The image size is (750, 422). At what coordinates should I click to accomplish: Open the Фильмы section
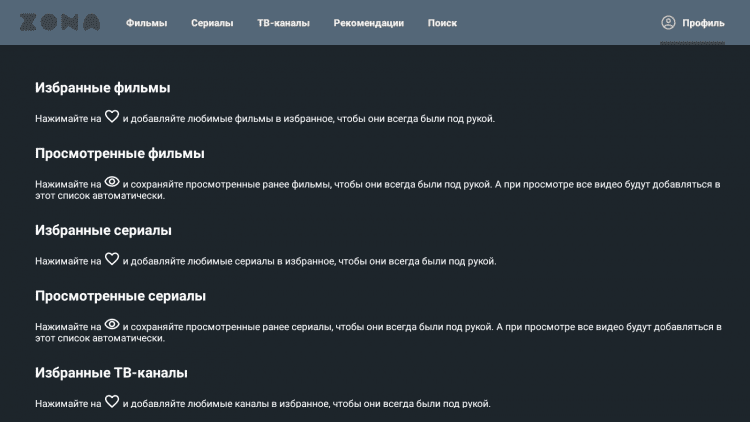pos(147,23)
